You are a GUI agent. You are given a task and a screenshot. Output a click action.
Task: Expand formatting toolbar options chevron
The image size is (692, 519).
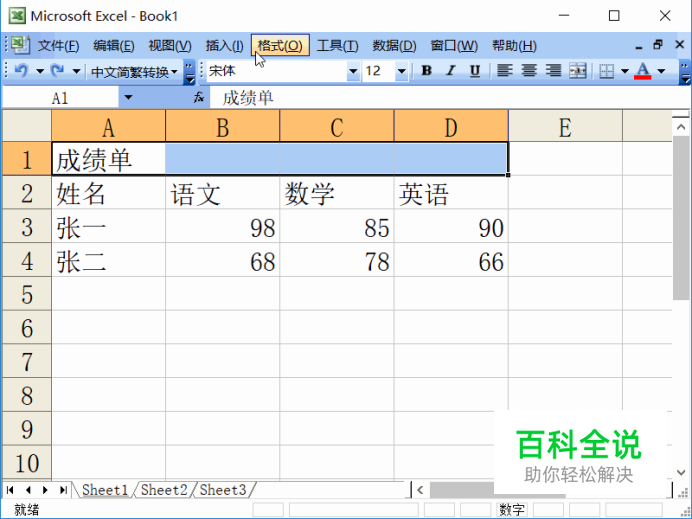coord(684,72)
